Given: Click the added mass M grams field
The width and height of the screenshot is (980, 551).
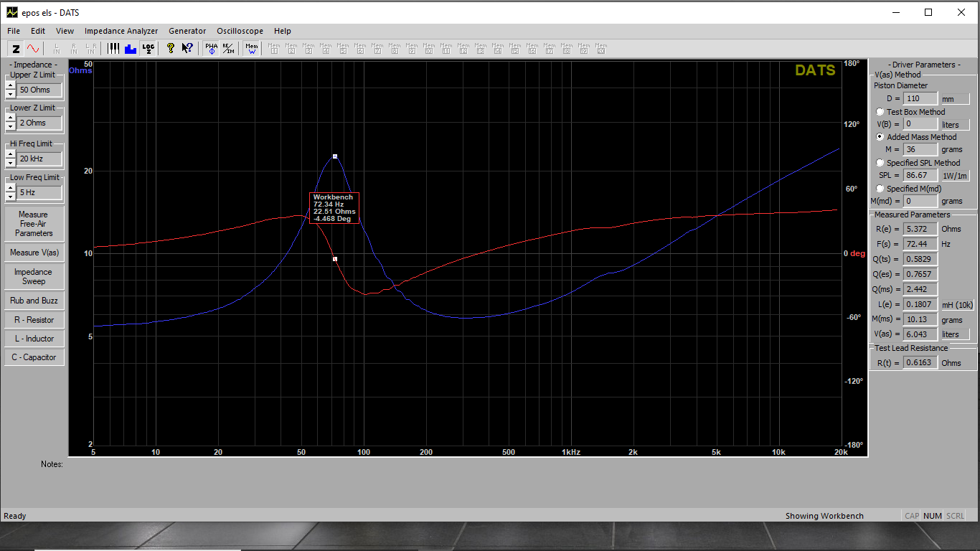Looking at the screenshot, I should (920, 149).
